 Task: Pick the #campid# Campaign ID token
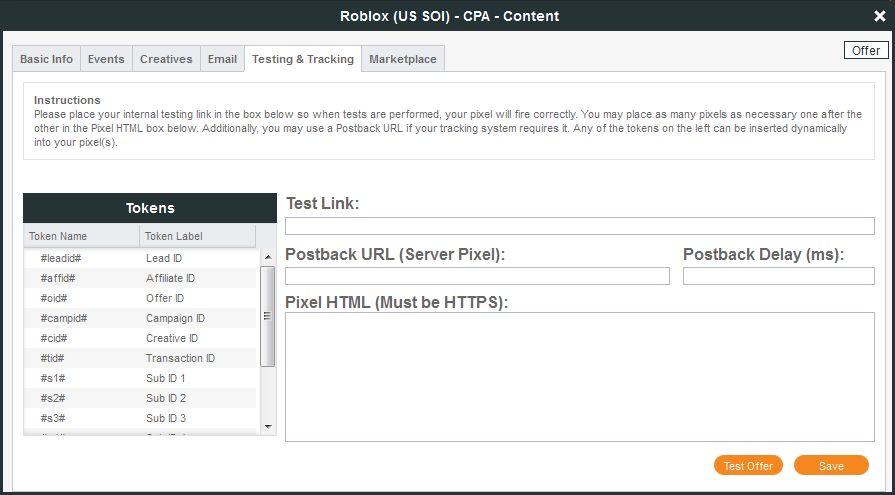point(140,318)
